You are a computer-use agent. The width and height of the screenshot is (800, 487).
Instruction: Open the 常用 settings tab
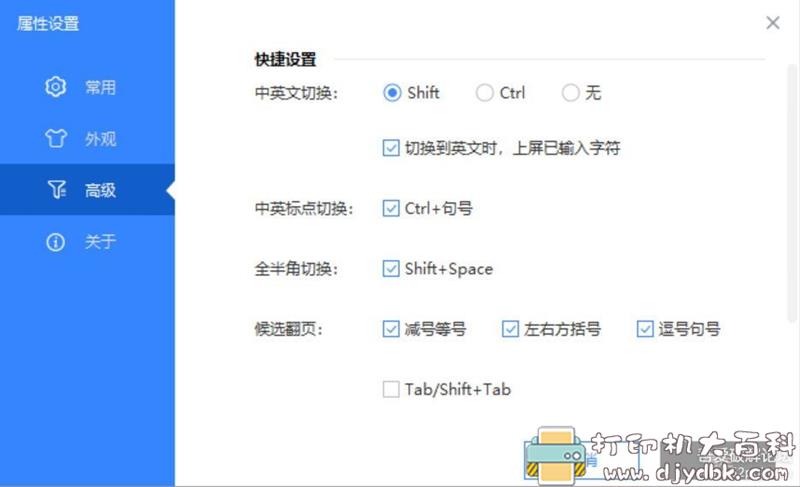tap(87, 87)
